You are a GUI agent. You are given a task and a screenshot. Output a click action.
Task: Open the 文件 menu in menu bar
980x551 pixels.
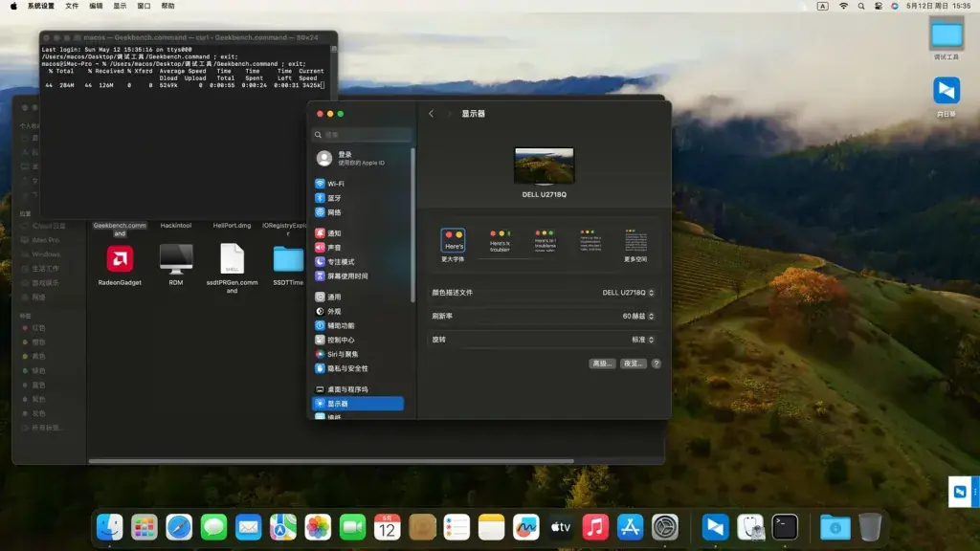coord(72,6)
